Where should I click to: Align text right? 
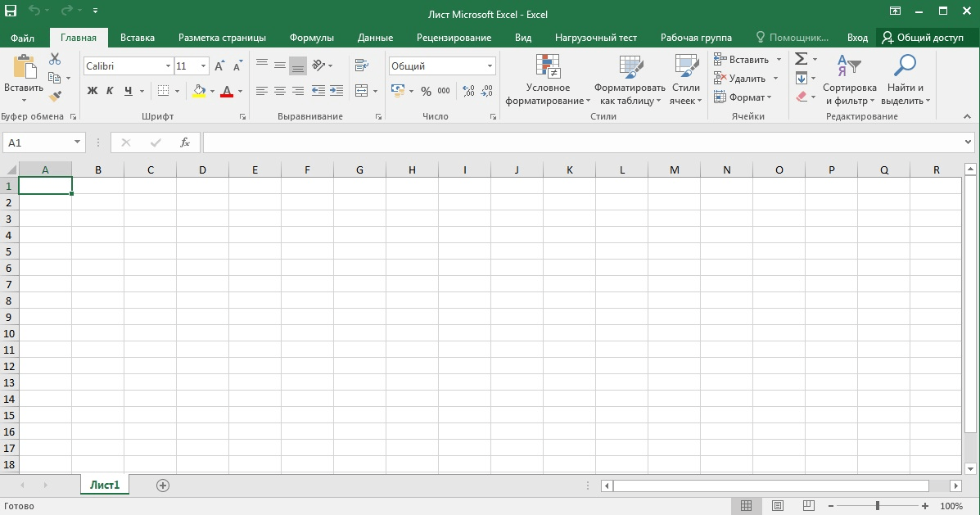click(298, 91)
